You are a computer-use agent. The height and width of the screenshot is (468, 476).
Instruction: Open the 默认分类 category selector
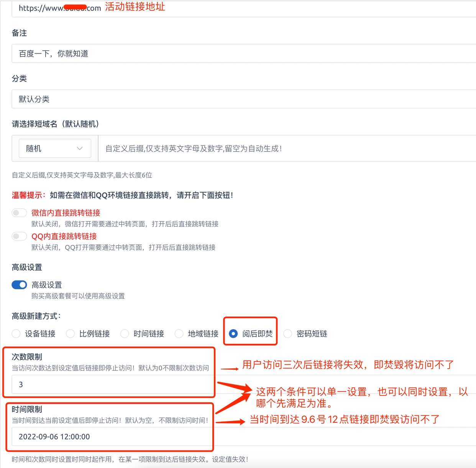(244, 99)
